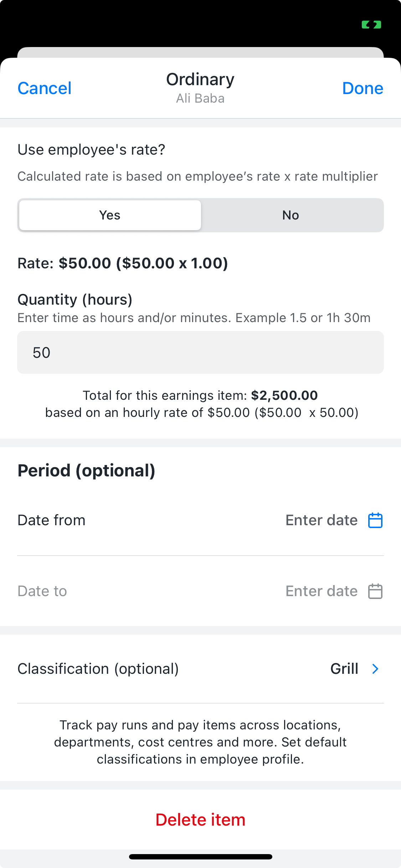401x868 pixels.
Task: Tap the Classification (optional) label
Action: pyautogui.click(x=98, y=669)
